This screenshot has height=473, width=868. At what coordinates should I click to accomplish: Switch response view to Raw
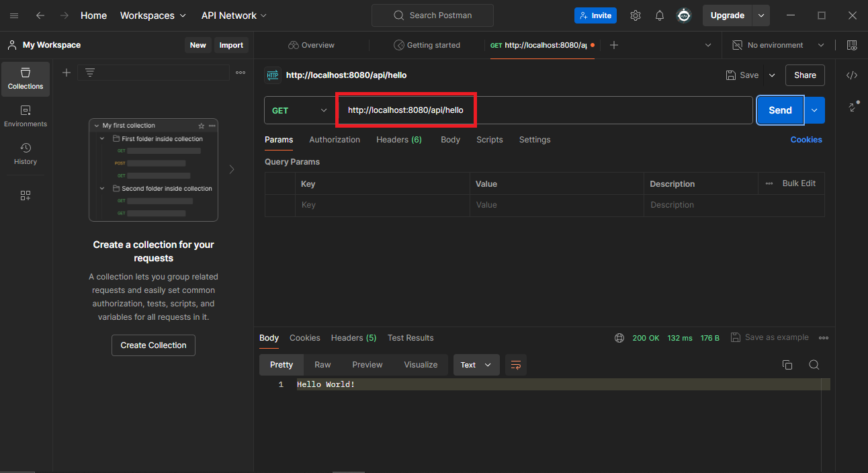(x=322, y=365)
